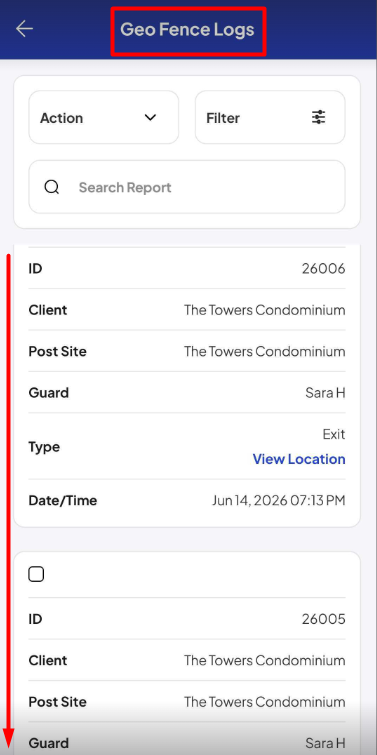Tick the checkbox for log 26005
Viewport: 377px width, 755px height.
click(36, 574)
